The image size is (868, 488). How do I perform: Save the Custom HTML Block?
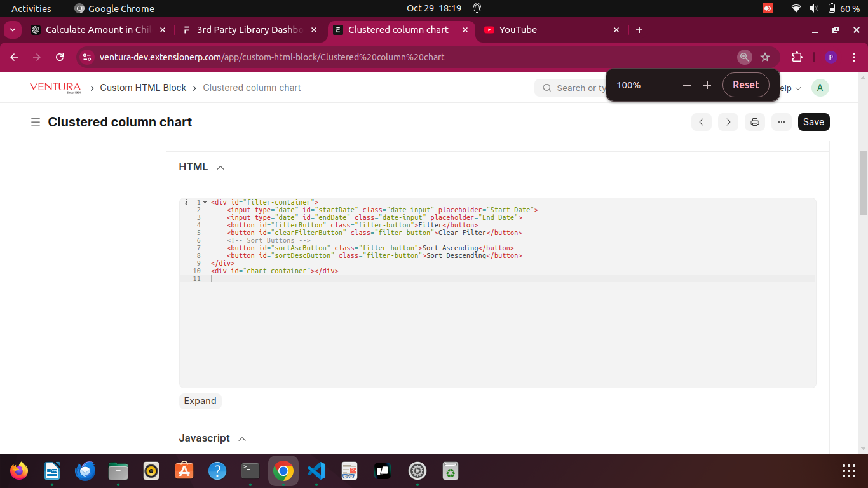pyautogui.click(x=813, y=122)
